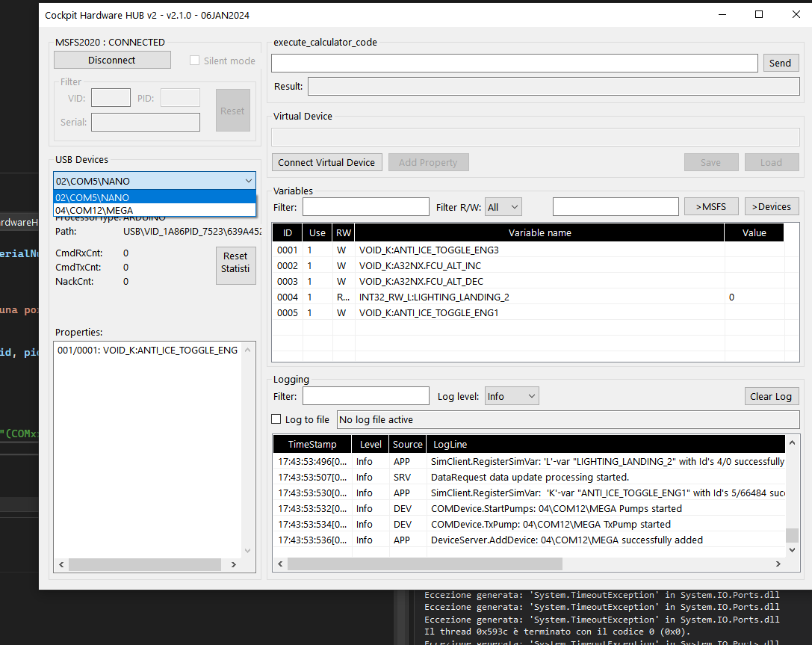Image resolution: width=812 pixels, height=645 pixels.
Task: Click Connect Virtual Device
Action: click(326, 161)
